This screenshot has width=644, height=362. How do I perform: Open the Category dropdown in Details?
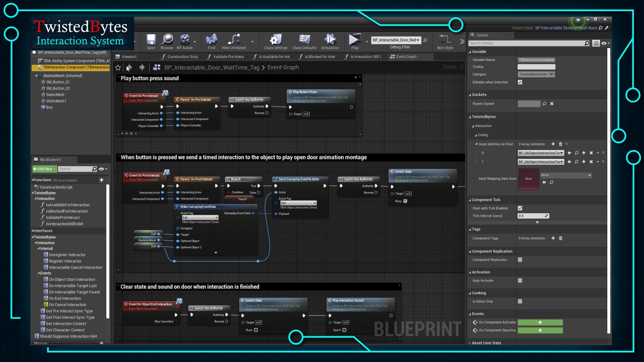(536, 74)
